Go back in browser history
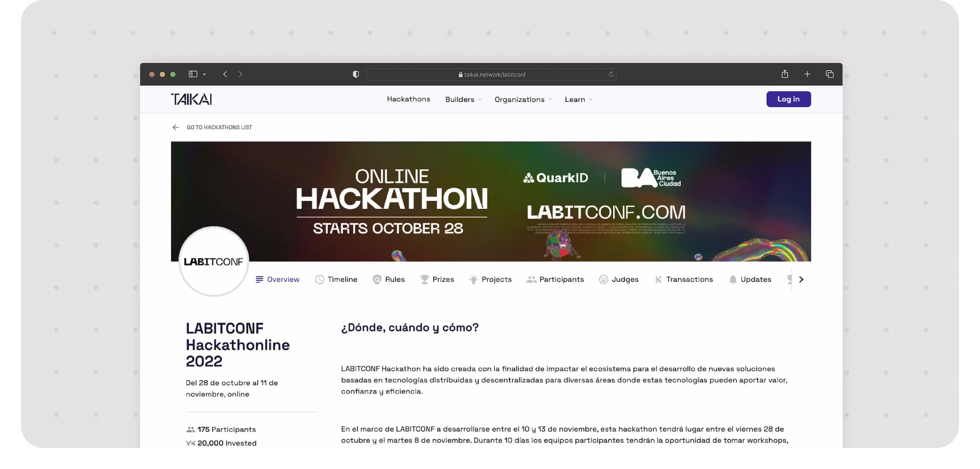The image size is (980, 469). point(225,74)
